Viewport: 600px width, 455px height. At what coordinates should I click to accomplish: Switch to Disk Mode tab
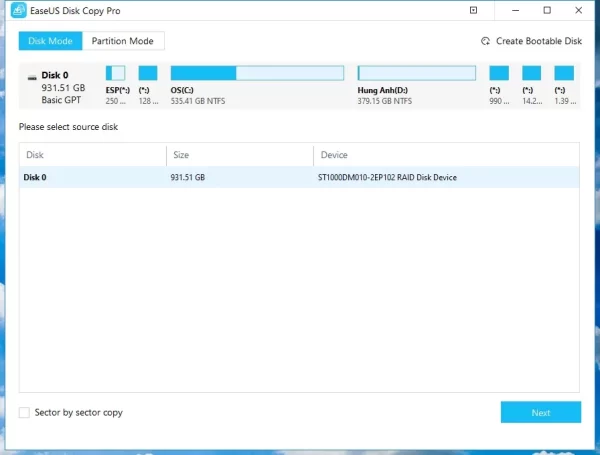coord(51,41)
